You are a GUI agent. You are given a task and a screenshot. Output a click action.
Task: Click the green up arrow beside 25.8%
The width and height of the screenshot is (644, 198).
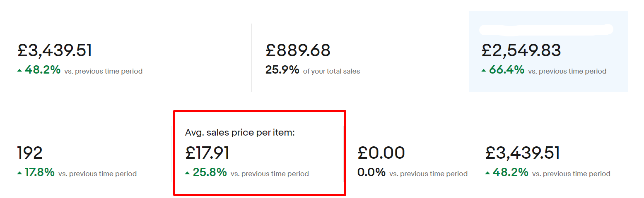(x=188, y=174)
